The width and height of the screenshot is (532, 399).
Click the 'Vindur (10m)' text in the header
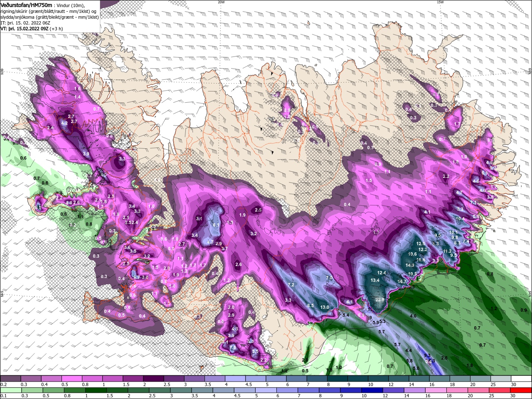70,5
